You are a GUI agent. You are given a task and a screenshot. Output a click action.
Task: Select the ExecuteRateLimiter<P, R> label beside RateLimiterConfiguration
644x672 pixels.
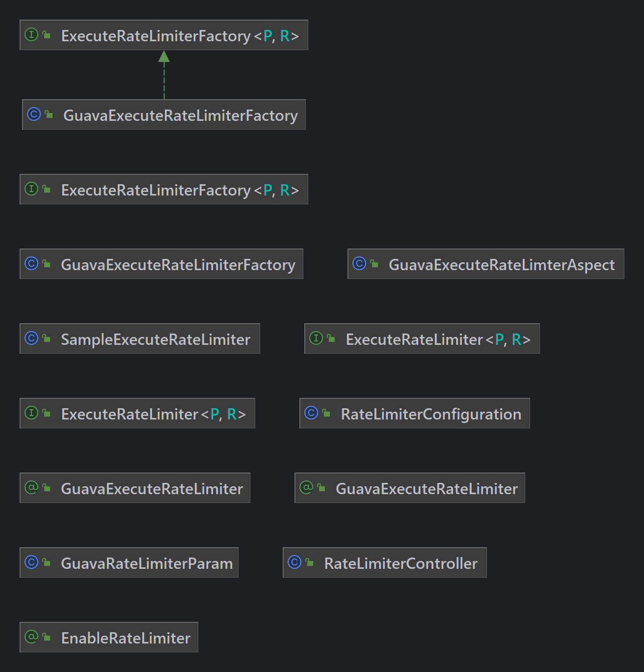click(x=154, y=414)
